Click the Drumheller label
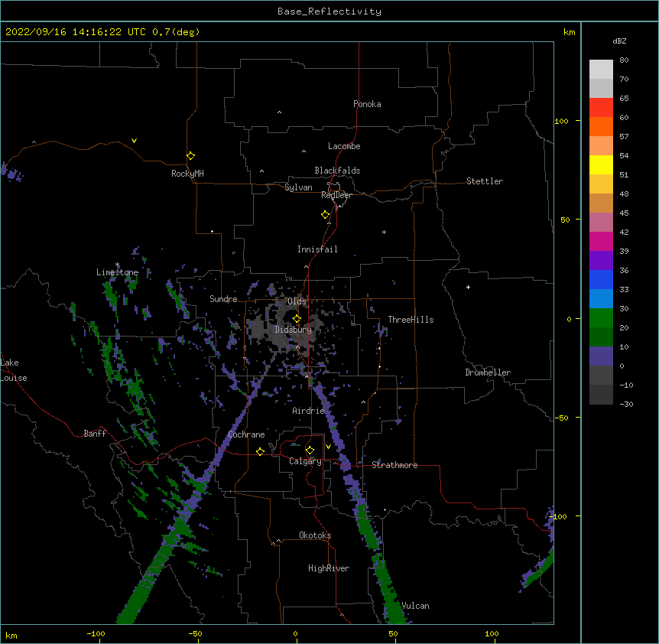This screenshot has height=644, width=659. [488, 372]
